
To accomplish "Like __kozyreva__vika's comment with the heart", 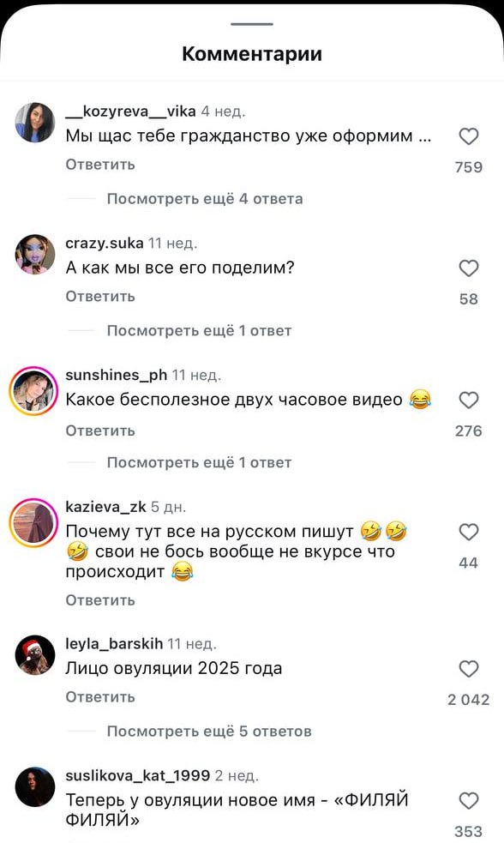I will (x=469, y=136).
